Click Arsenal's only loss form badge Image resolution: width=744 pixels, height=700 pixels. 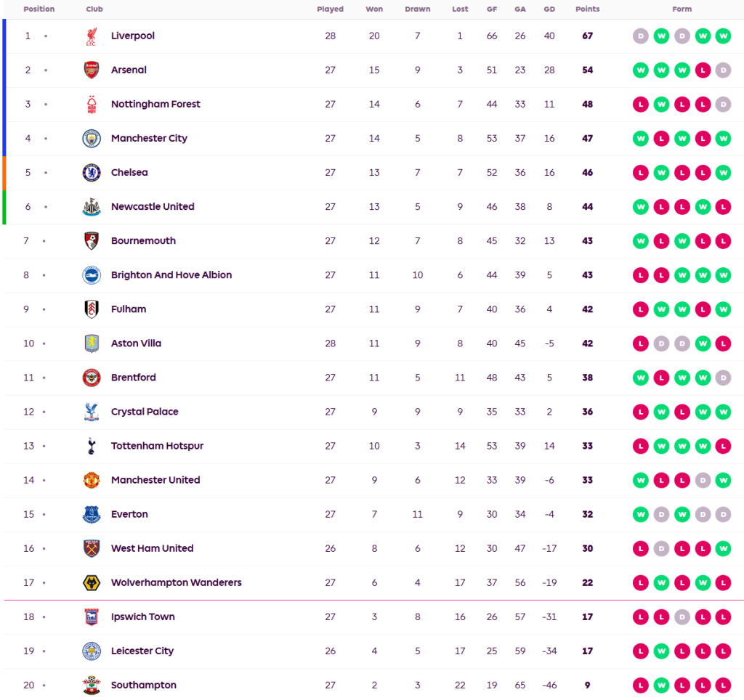click(x=702, y=70)
